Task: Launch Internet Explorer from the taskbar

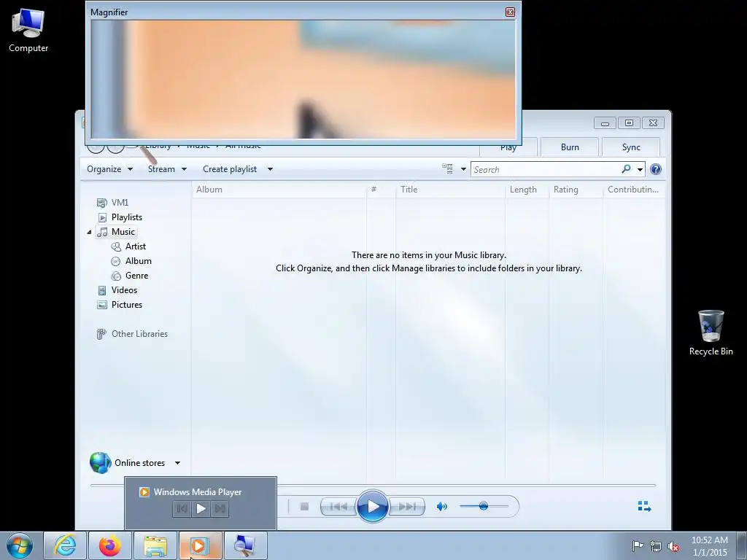Action: pyautogui.click(x=65, y=545)
